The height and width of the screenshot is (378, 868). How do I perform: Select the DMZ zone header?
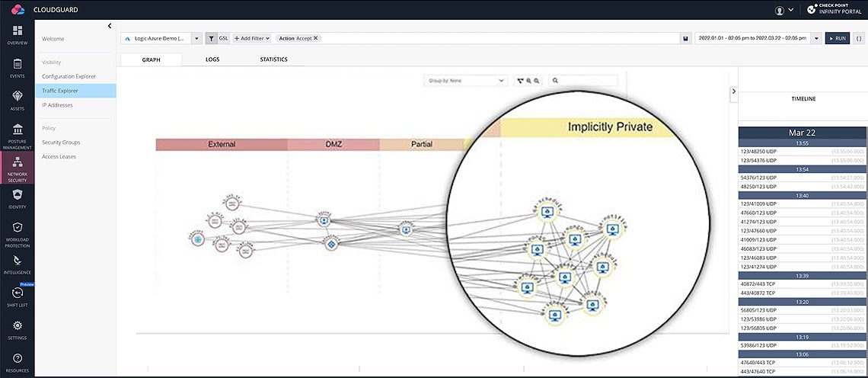coord(333,144)
